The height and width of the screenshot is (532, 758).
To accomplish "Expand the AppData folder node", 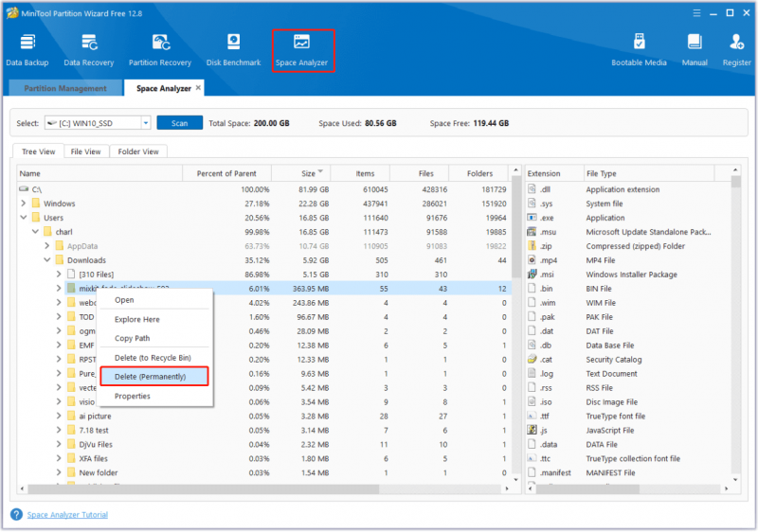I will [46, 246].
